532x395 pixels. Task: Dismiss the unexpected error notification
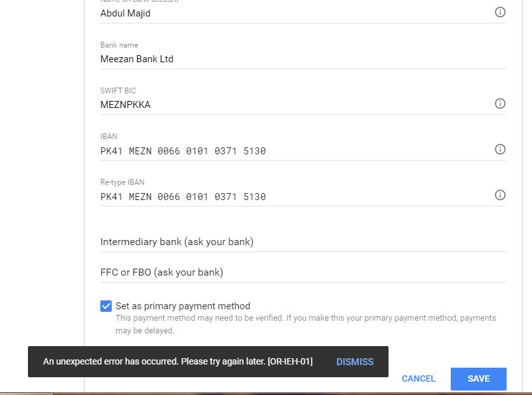355,362
